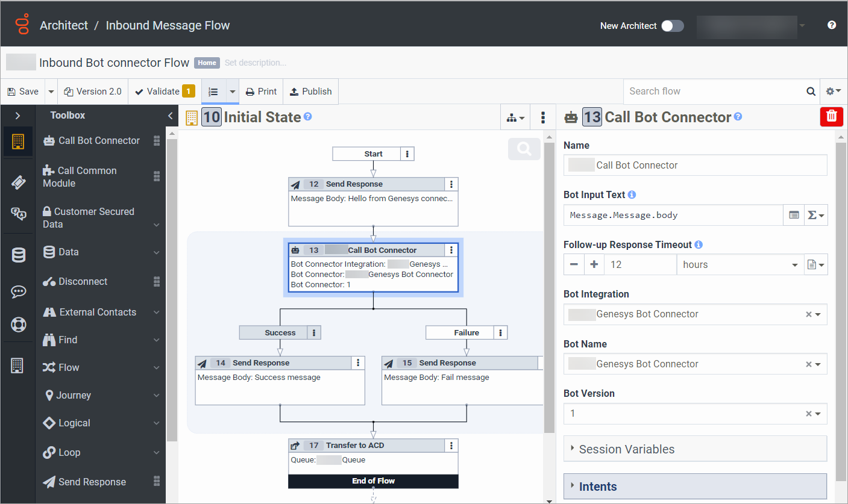
Task: Select Send Response in Toolbox
Action: coord(101,482)
